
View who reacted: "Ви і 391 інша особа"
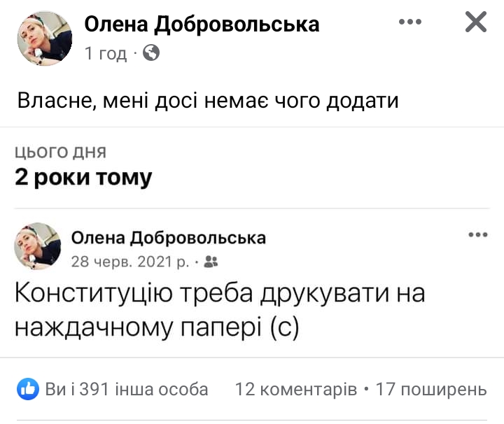127,389
